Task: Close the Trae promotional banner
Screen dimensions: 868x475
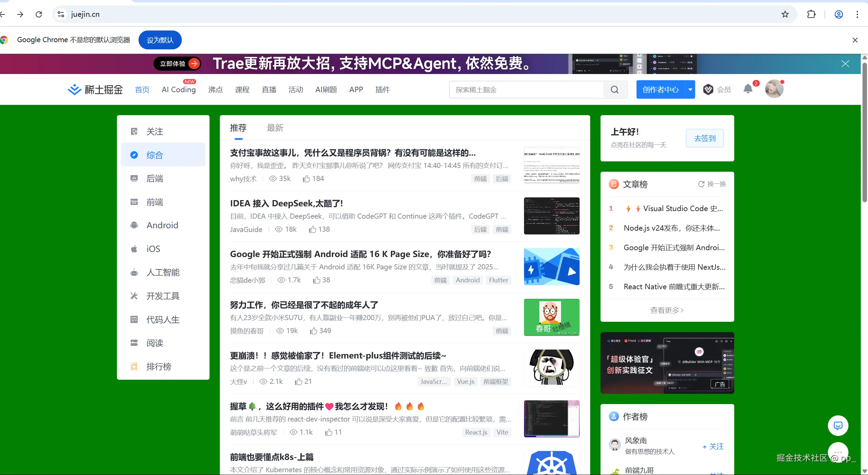Action: coord(845,64)
